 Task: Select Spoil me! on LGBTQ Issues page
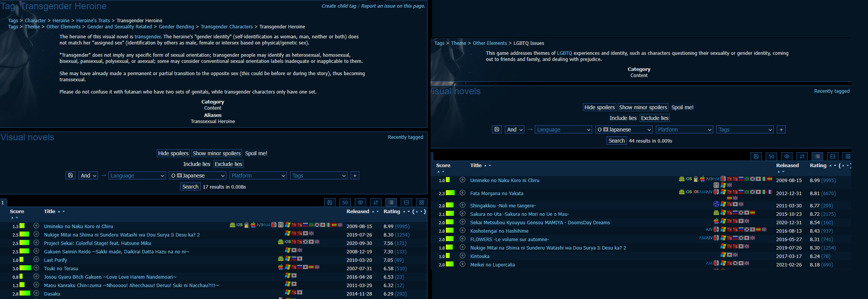[x=683, y=107]
